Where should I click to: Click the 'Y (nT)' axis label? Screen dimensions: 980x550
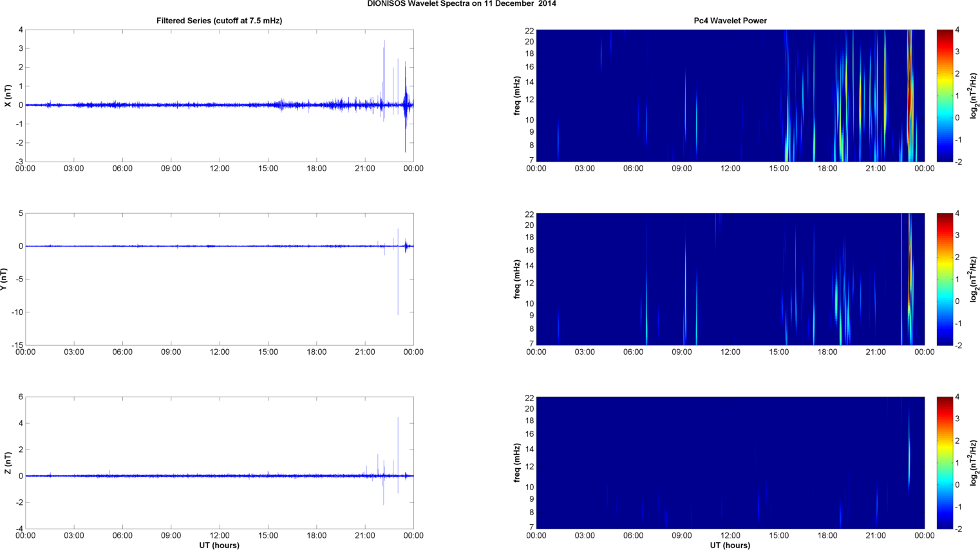4,280
